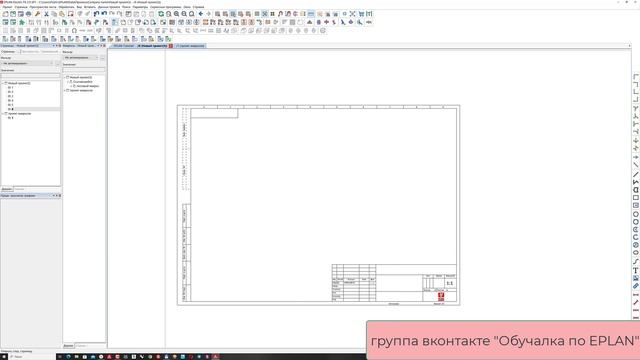Open the Проект menu
The height and width of the screenshot is (360, 640).
[7, 7]
